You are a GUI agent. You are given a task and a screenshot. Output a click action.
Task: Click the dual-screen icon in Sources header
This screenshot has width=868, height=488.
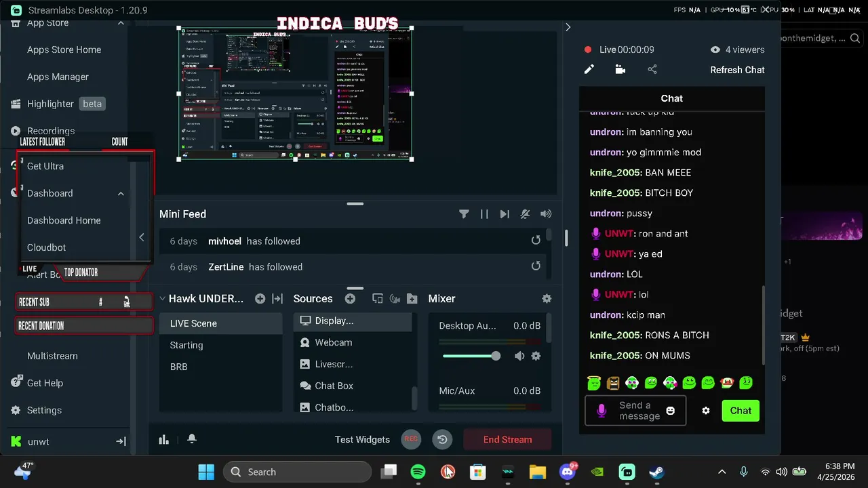coord(378,299)
